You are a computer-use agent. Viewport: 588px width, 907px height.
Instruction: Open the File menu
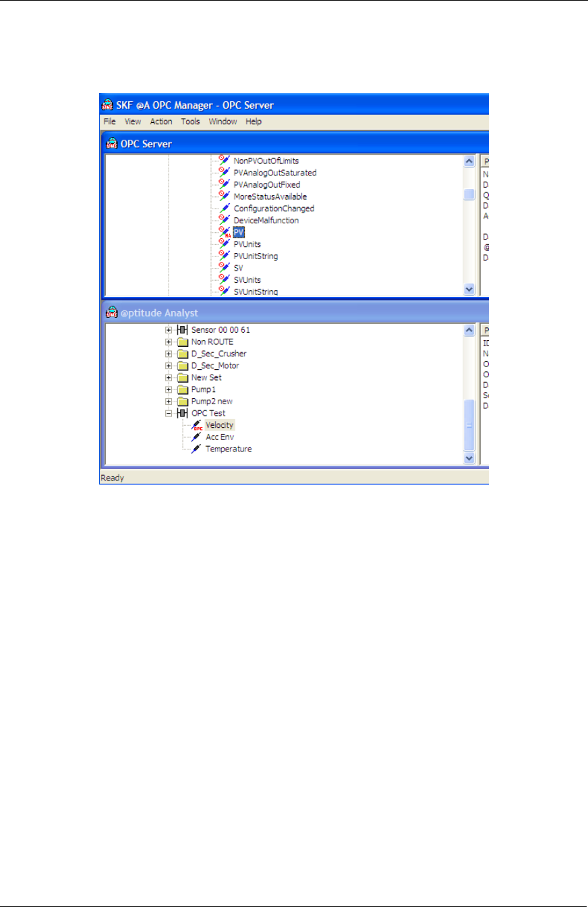pos(109,121)
